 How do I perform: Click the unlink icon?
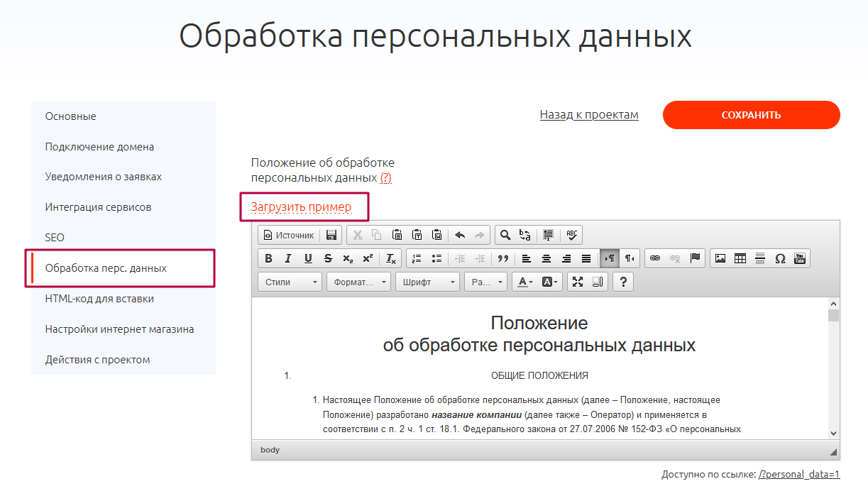click(675, 258)
